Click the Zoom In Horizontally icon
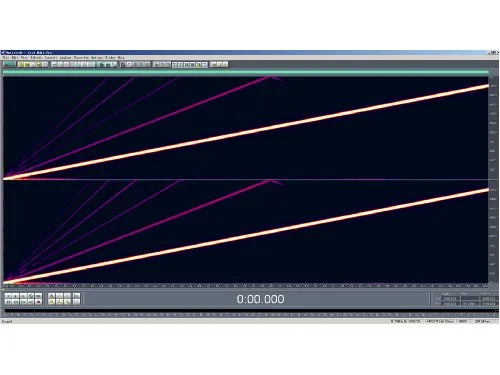500x375 pixels. point(51,296)
